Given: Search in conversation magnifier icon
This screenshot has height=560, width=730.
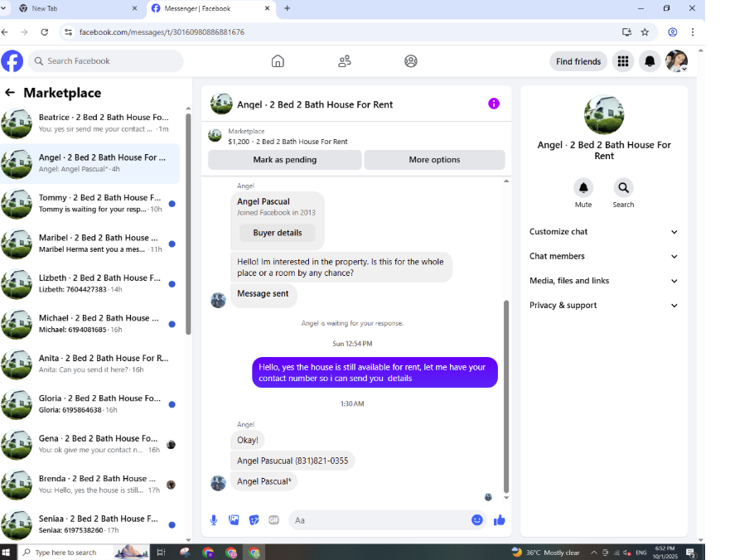Looking at the screenshot, I should (x=623, y=188).
